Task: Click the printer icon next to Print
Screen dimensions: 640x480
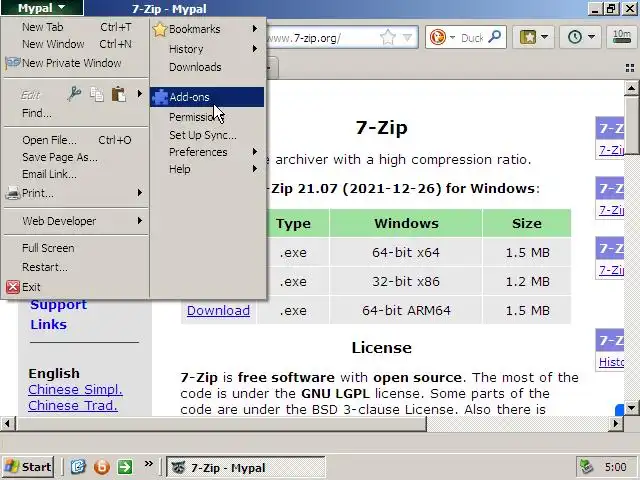Action: point(13,193)
